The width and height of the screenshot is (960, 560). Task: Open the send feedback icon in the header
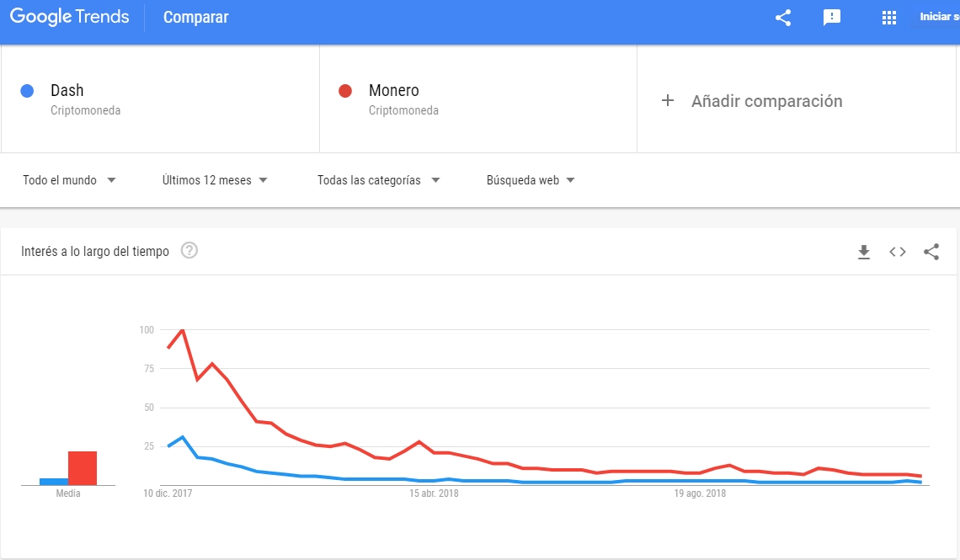click(832, 18)
